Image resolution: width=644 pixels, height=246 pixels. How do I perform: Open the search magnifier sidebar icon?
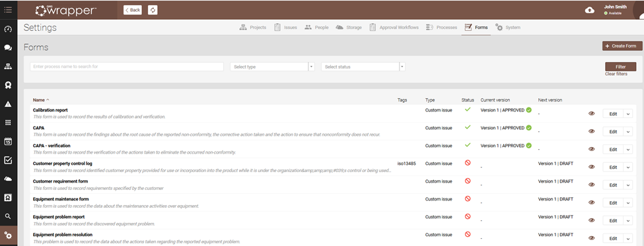(x=8, y=216)
